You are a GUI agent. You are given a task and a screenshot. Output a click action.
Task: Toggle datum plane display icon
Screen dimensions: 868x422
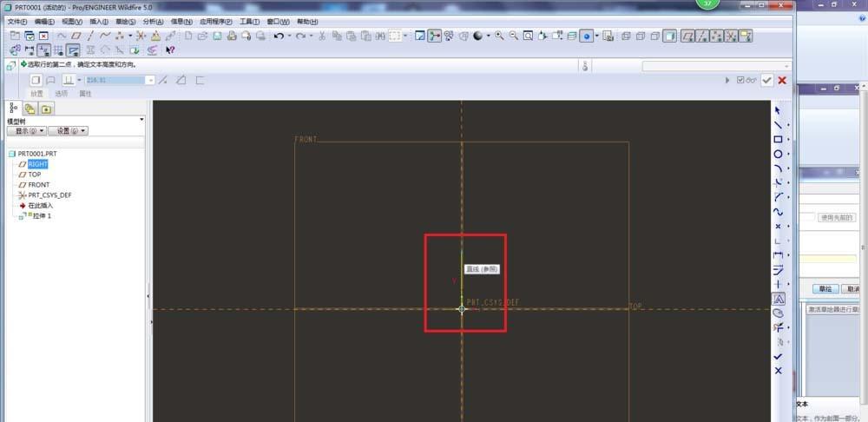click(687, 36)
